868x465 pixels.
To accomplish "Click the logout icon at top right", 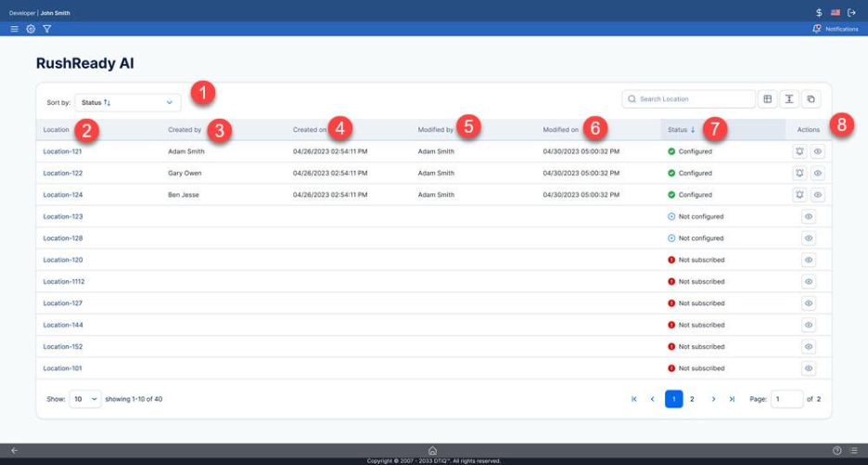I will (x=851, y=13).
